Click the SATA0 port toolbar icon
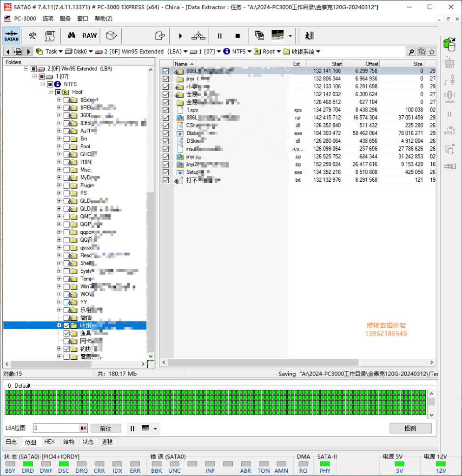The width and height of the screenshot is (462, 476). (12, 36)
